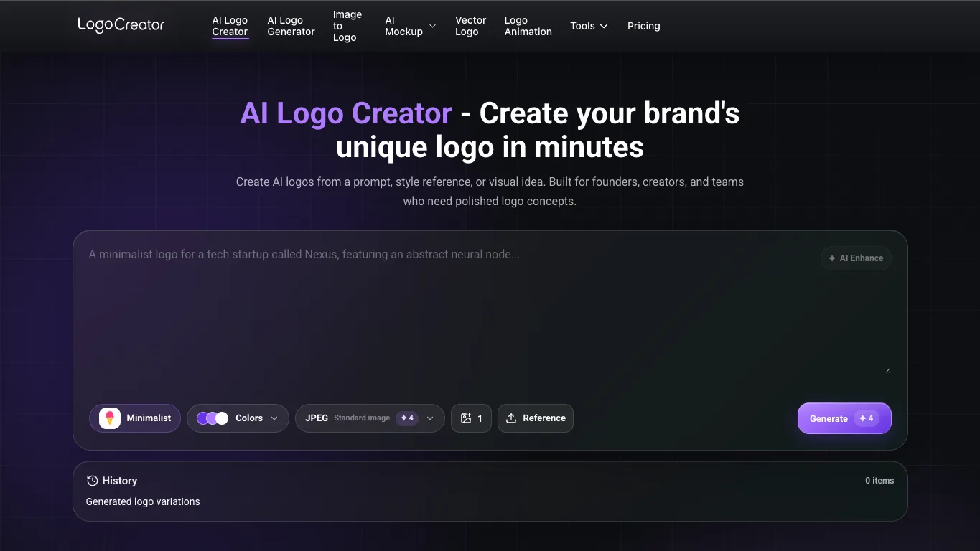
Task: Click the History heading text
Action: 120,481
